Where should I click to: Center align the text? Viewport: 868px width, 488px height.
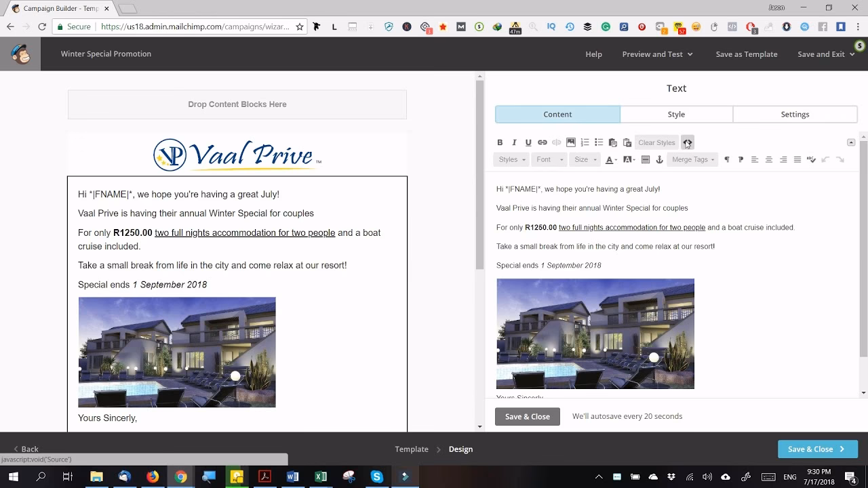(769, 160)
